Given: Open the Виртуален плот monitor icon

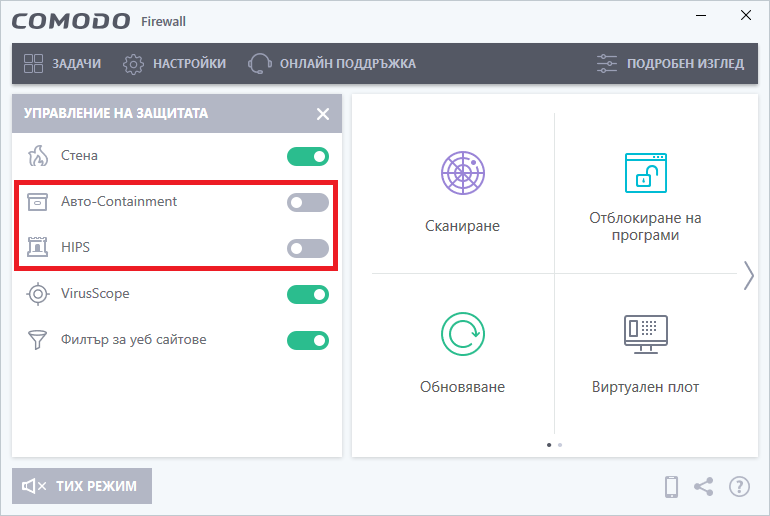Looking at the screenshot, I should (x=645, y=334).
